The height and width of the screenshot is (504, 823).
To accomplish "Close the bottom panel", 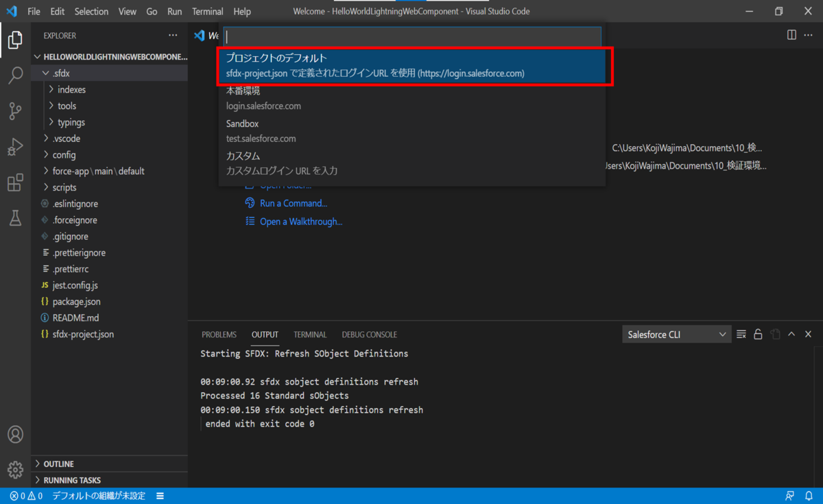I will [809, 335].
